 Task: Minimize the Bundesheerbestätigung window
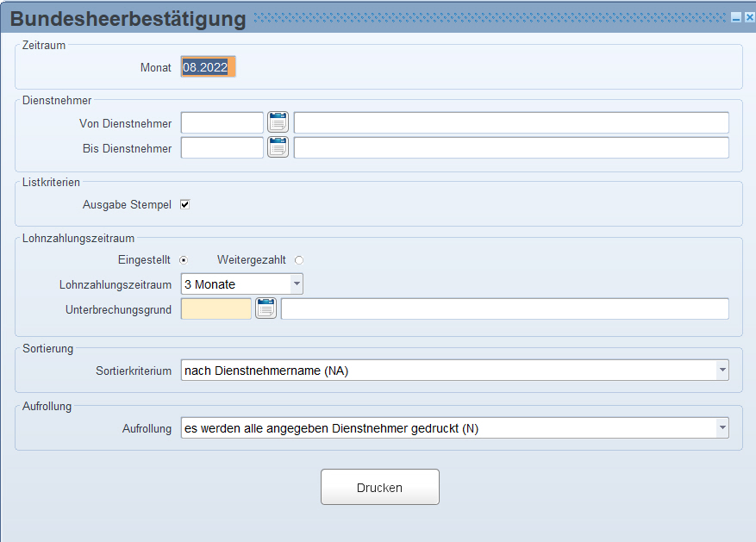point(736,17)
